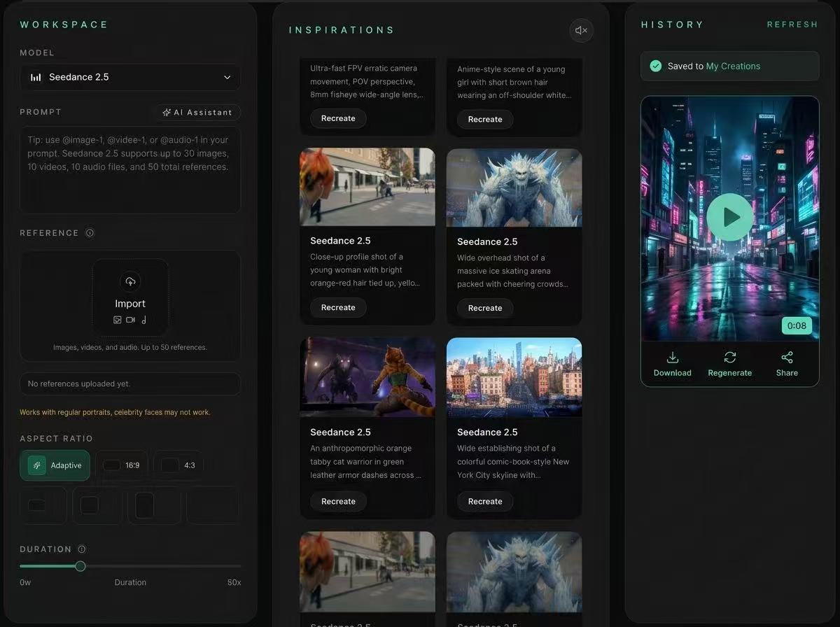
Task: Click 'Anime-style scene of a young girl' description
Action: coord(514,82)
